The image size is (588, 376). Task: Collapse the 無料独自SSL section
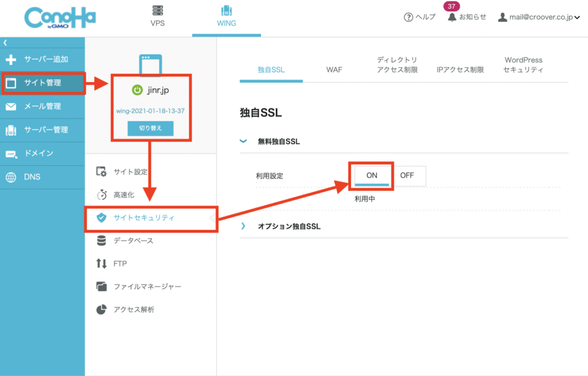click(243, 141)
